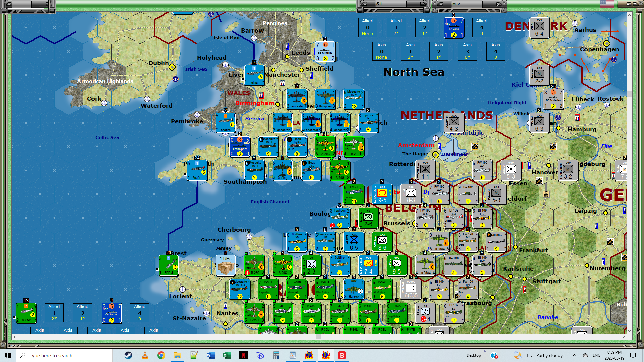Click the Copenhagen city marker
Viewport: 644px width, 362px height.
pyautogui.click(x=606, y=43)
